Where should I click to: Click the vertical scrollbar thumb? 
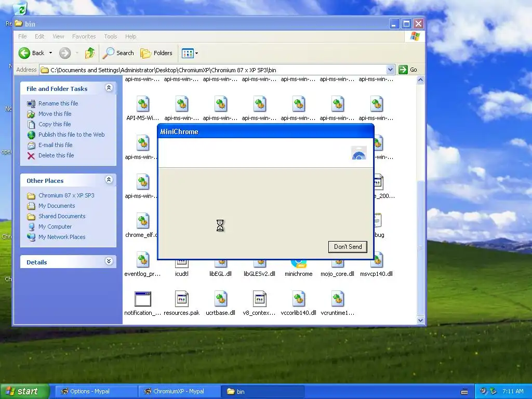[x=420, y=248]
